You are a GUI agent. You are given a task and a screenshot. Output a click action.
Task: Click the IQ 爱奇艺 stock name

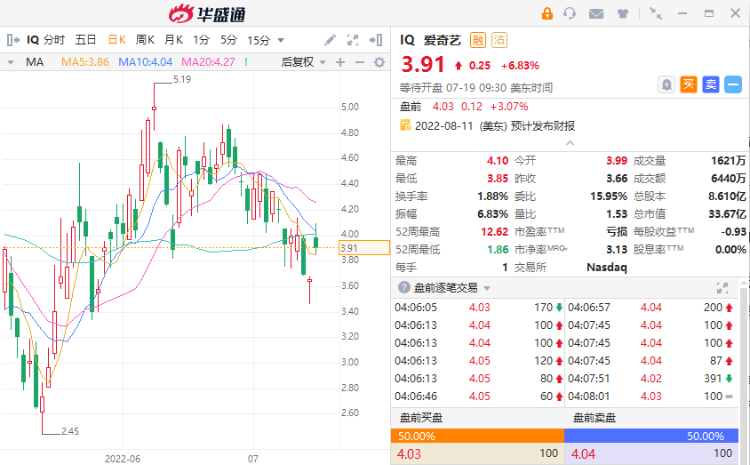click(x=430, y=40)
